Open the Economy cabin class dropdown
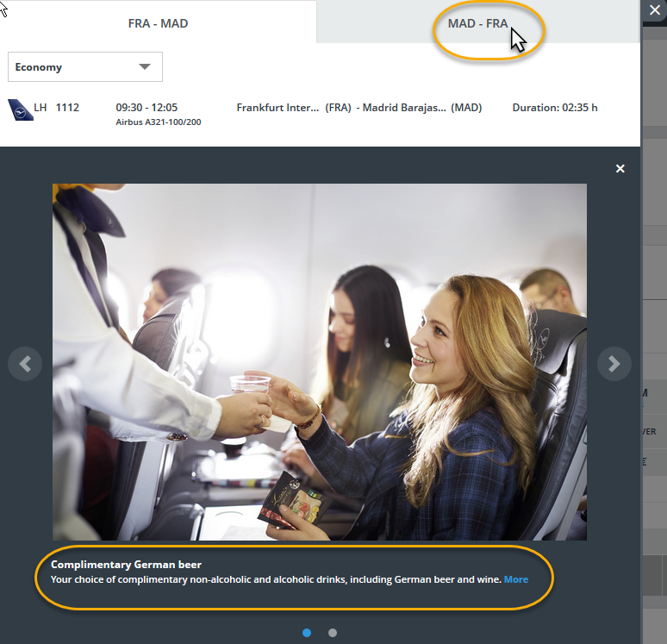Image resolution: width=667 pixels, height=644 pixels. click(84, 67)
